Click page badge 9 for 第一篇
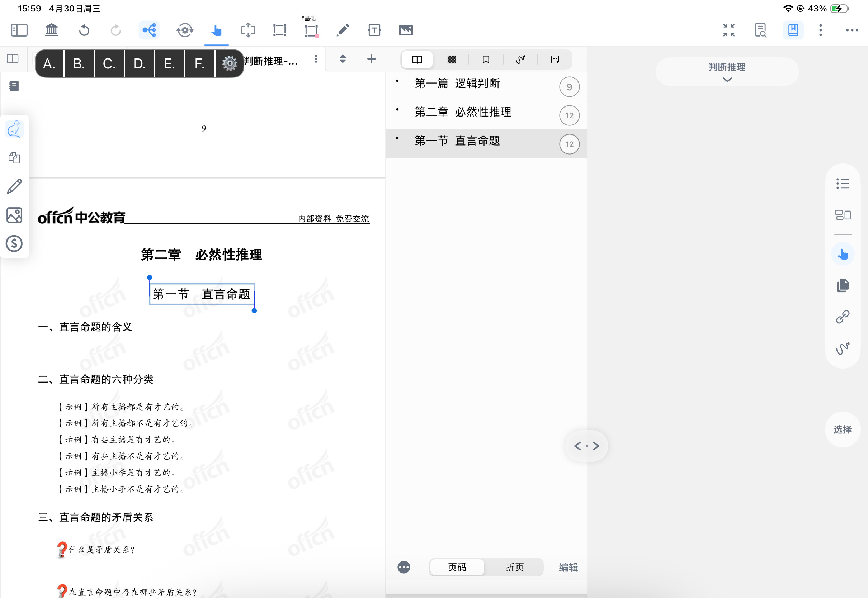The image size is (868, 598). pos(569,87)
